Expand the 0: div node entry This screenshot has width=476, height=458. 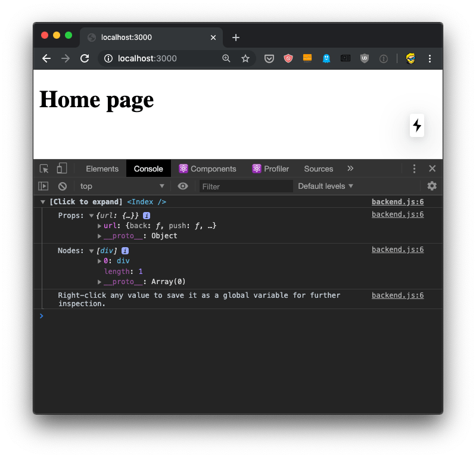[100, 261]
